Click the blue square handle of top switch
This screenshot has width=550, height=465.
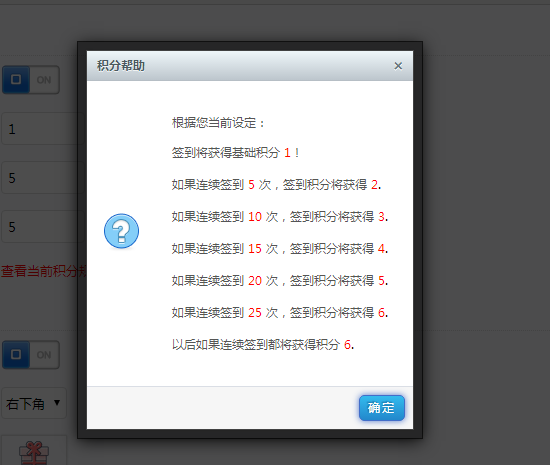[x=16, y=80]
